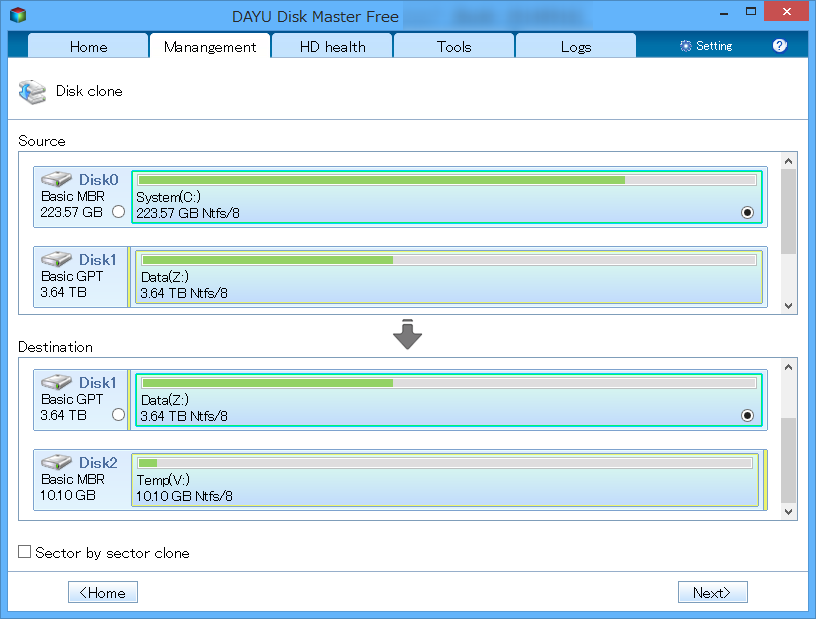Viewport: 816px width, 619px height.
Task: Enable Sector by sector clone checkbox
Action: (24, 552)
